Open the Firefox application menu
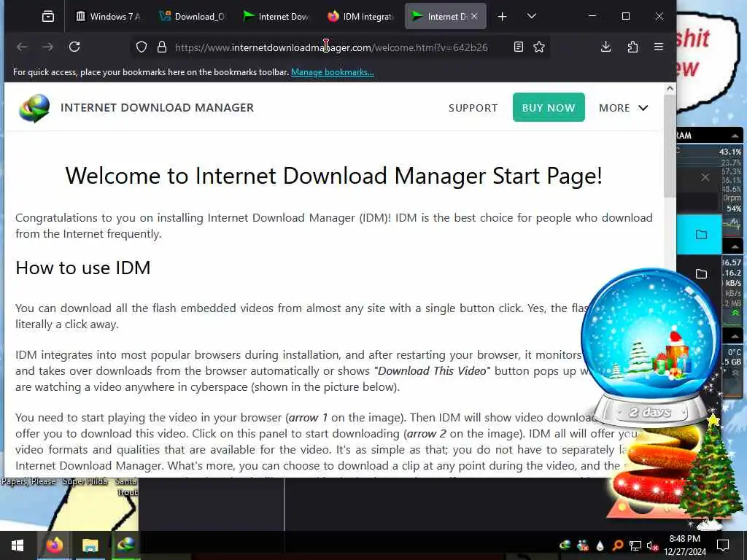The width and height of the screenshot is (747, 560). point(659,47)
